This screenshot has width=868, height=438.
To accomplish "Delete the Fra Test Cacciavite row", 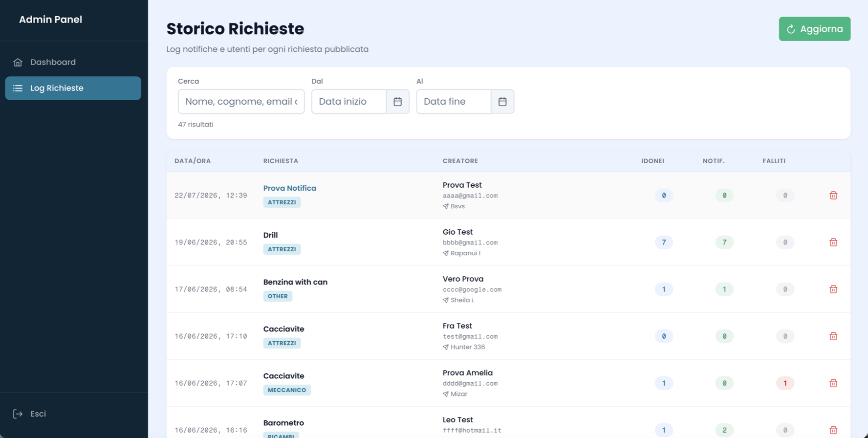I will tap(833, 336).
